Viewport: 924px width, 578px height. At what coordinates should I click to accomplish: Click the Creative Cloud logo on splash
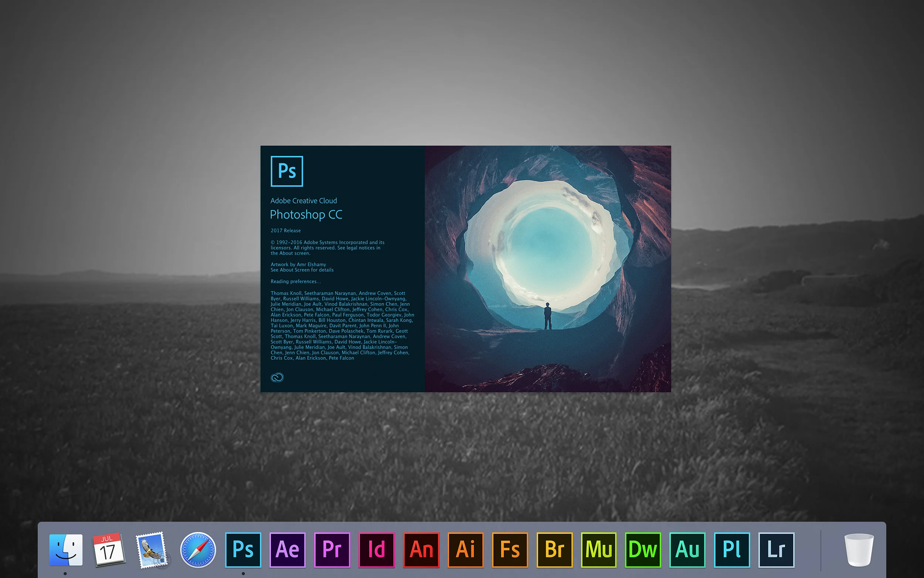pyautogui.click(x=277, y=377)
